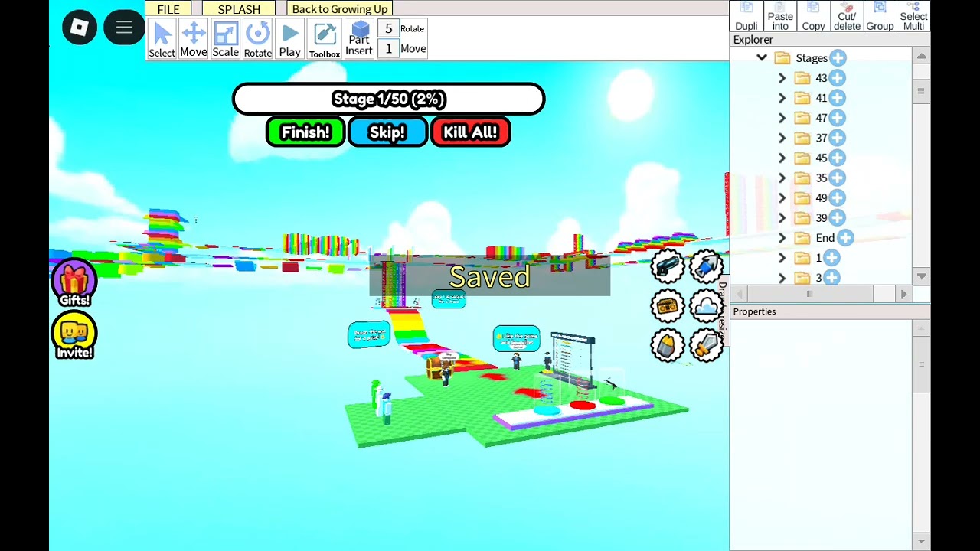
Task: Click the Group toolbar button
Action: click(880, 17)
